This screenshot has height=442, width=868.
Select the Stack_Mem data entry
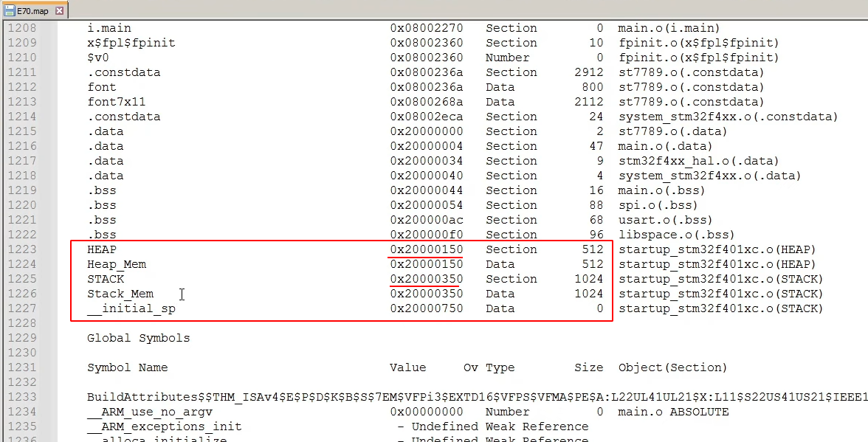click(x=120, y=294)
